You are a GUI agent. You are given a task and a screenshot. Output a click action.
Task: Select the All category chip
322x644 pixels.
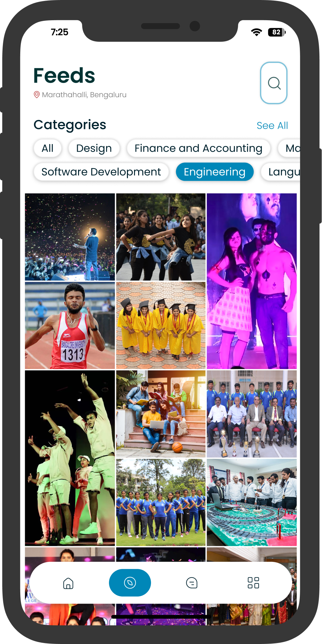[48, 148]
